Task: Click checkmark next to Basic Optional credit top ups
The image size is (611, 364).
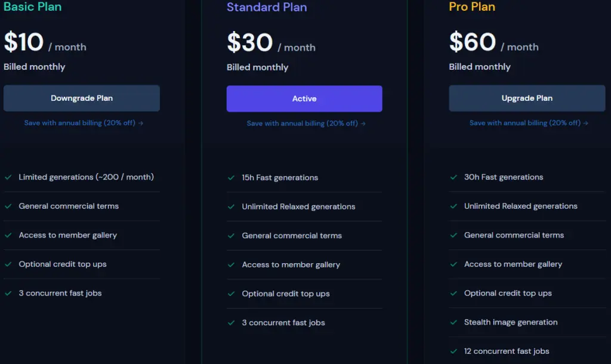Action: click(8, 264)
